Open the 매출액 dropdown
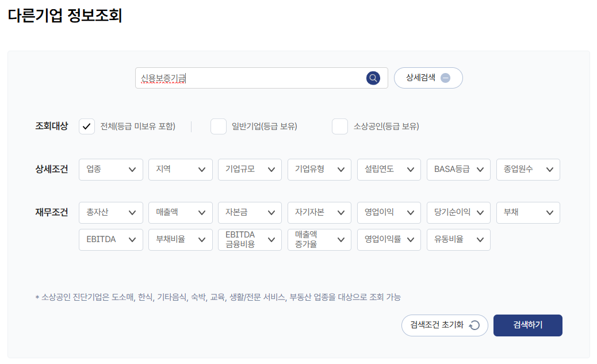 (180, 212)
